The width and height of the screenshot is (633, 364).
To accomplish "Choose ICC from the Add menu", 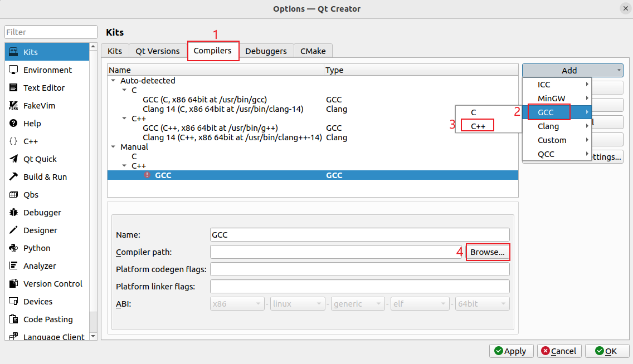I will click(557, 85).
